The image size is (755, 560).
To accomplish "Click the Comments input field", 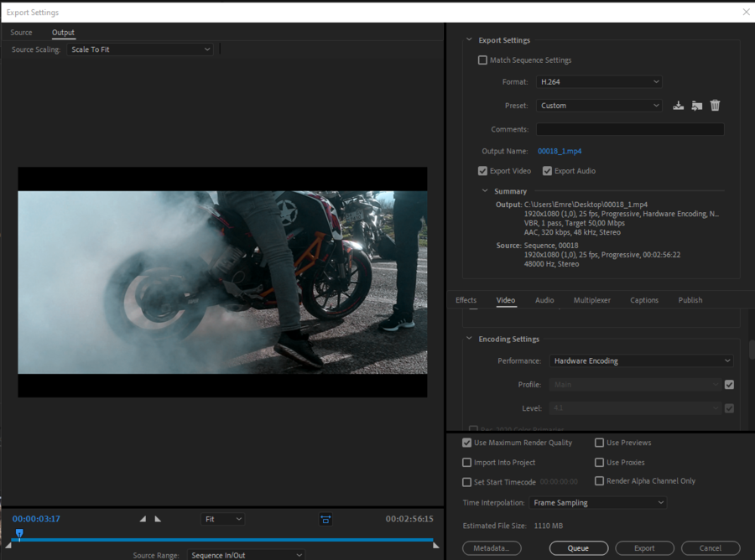I will point(630,129).
